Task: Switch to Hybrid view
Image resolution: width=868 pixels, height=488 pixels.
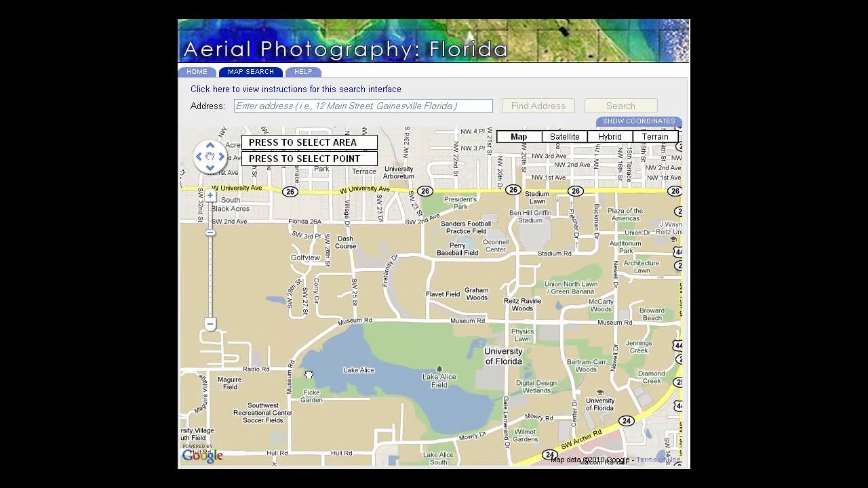Action: [610, 137]
